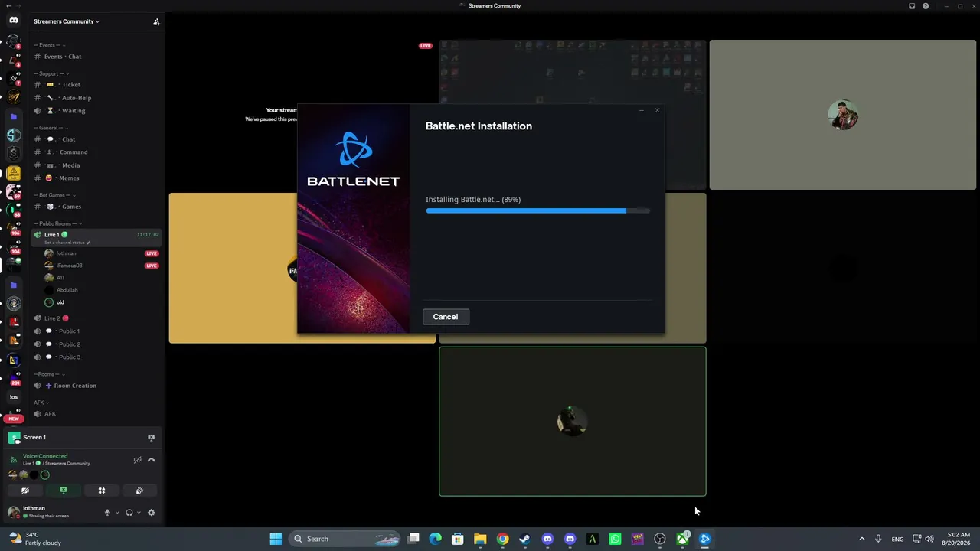This screenshot has height=551, width=980.
Task: Open Google Chrome from the taskbar
Action: tap(502, 539)
